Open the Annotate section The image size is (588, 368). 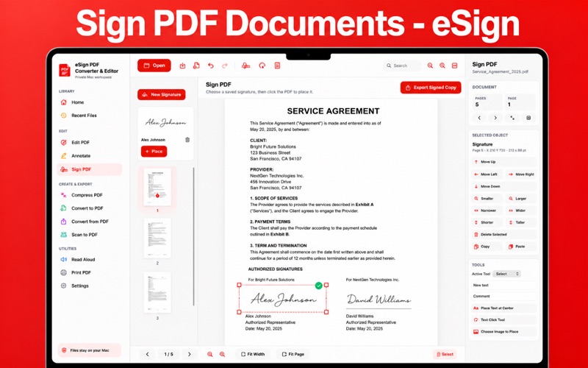(x=89, y=155)
